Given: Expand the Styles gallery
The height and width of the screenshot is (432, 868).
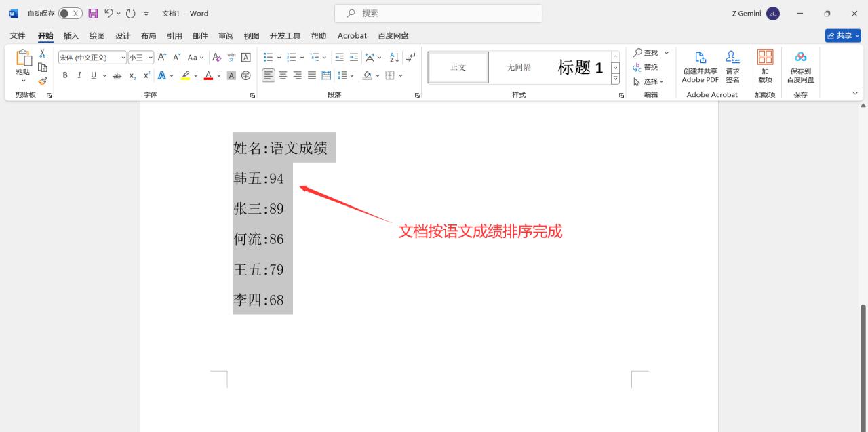Looking at the screenshot, I should (615, 79).
